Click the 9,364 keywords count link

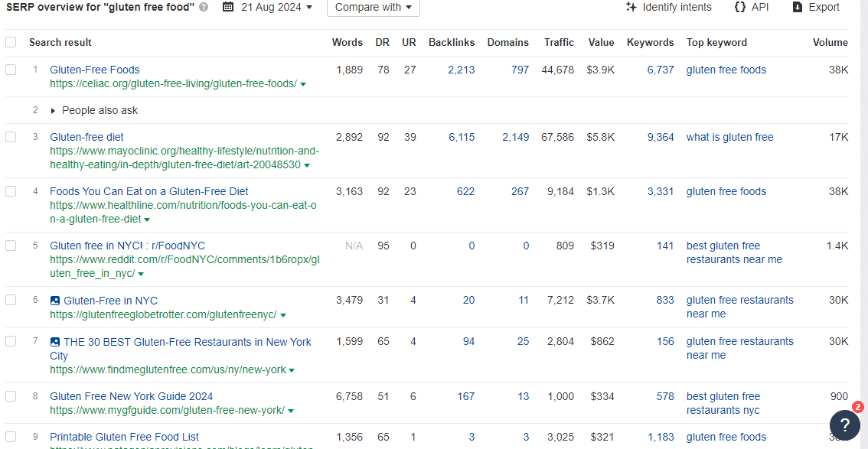(660, 137)
